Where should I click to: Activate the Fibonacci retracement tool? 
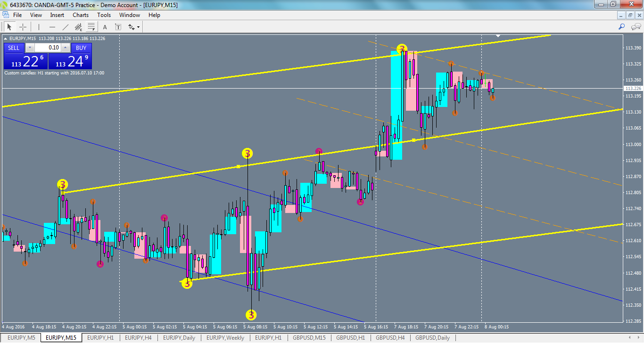tap(91, 27)
